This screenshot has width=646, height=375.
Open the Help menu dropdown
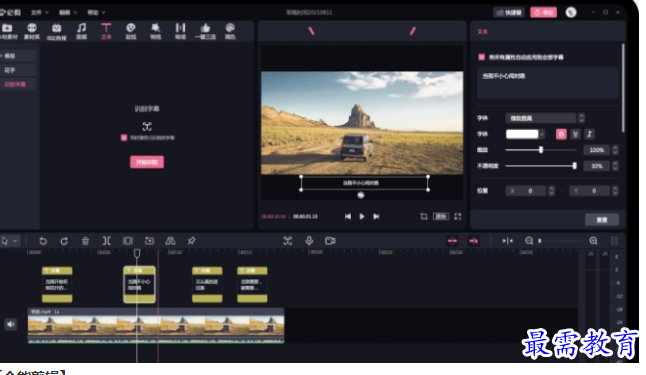[96, 12]
